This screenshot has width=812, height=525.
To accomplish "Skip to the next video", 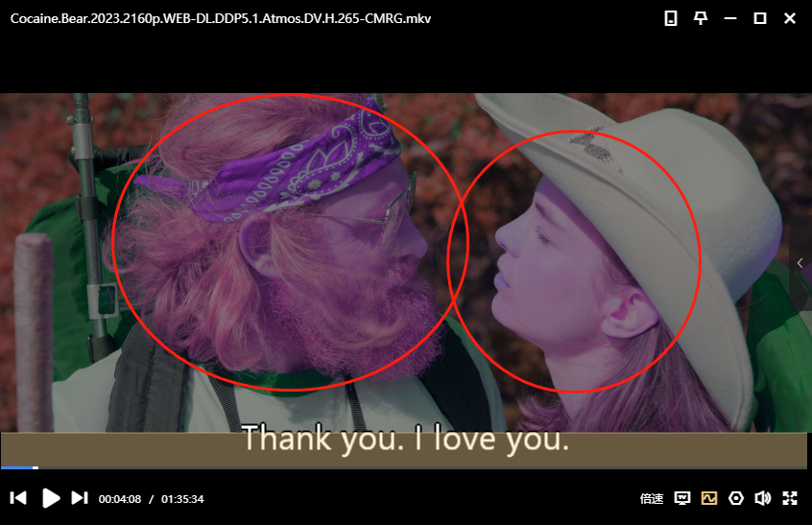I will pos(81,498).
